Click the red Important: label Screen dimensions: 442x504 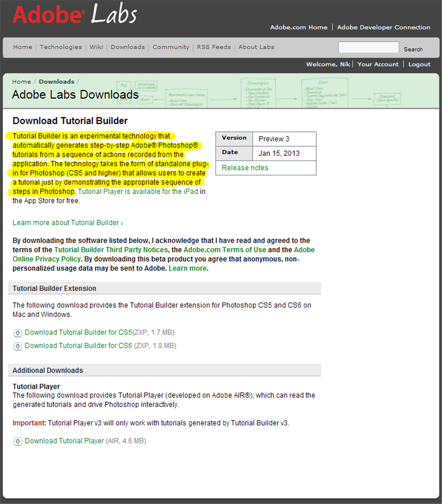point(29,423)
